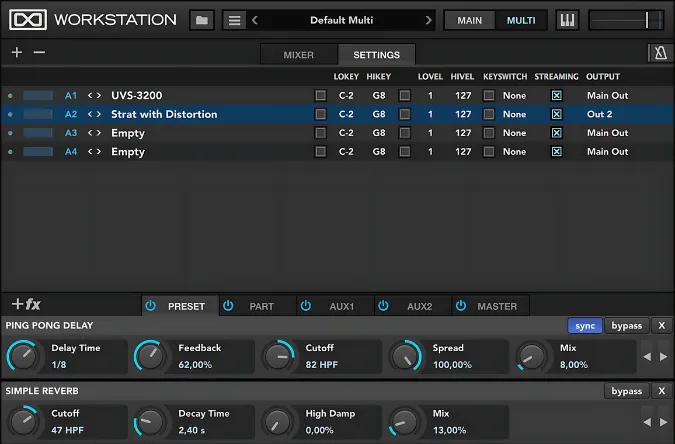Open the folder browser icon
Image resolution: width=675 pixels, height=444 pixels.
(201, 20)
